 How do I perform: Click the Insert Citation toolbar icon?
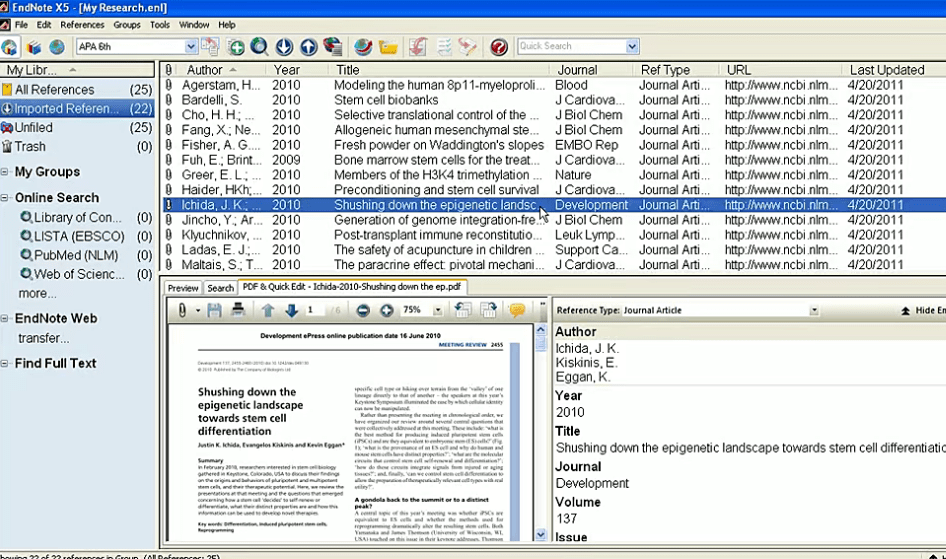(x=417, y=46)
